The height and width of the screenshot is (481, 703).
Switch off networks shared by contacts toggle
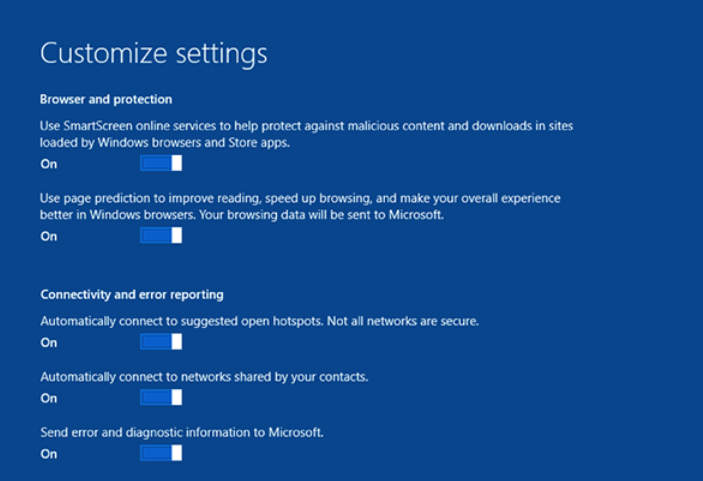click(x=161, y=397)
